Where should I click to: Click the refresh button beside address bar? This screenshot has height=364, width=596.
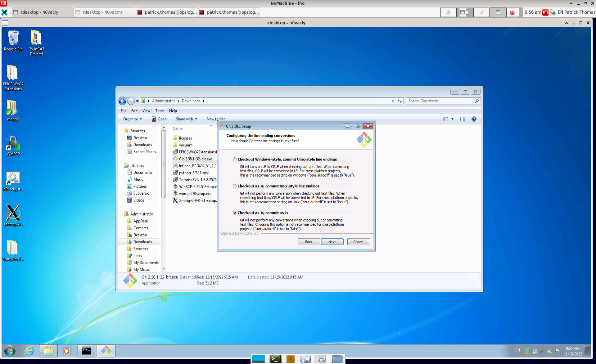click(400, 101)
